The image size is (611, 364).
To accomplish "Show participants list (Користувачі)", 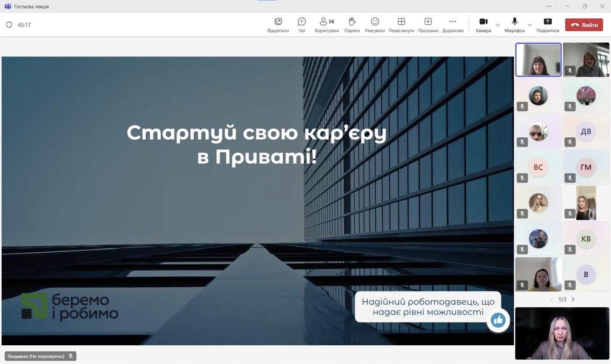I will [x=327, y=25].
